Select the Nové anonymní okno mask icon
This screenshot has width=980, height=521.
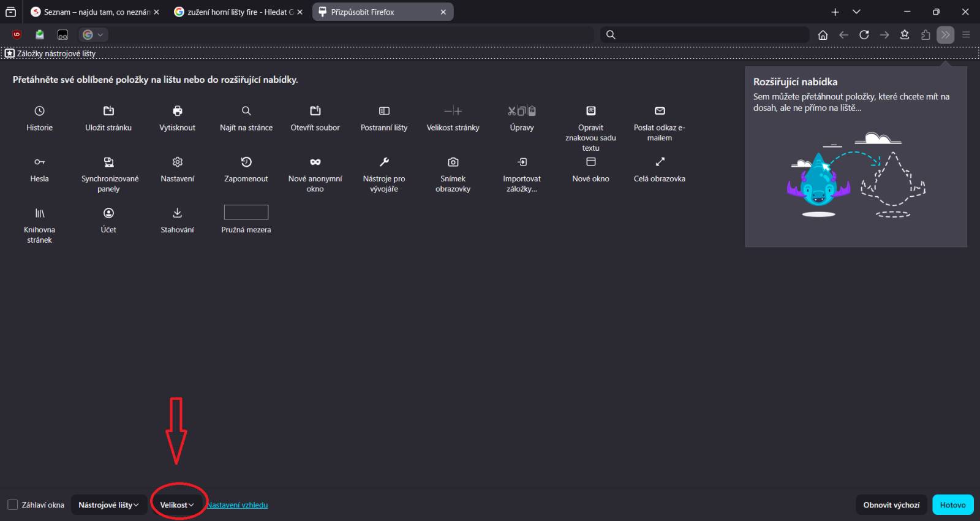[315, 162]
